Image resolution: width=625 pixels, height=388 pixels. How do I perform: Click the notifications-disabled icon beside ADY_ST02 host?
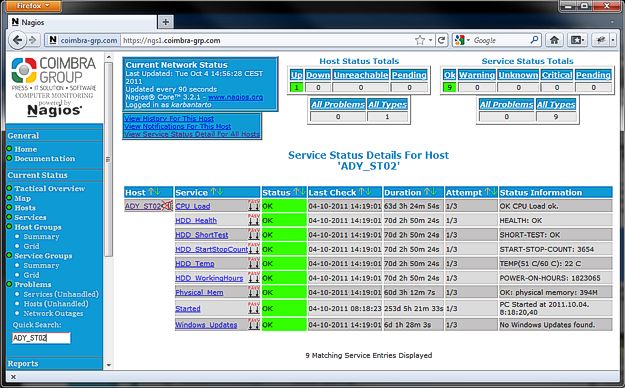pyautogui.click(x=167, y=206)
